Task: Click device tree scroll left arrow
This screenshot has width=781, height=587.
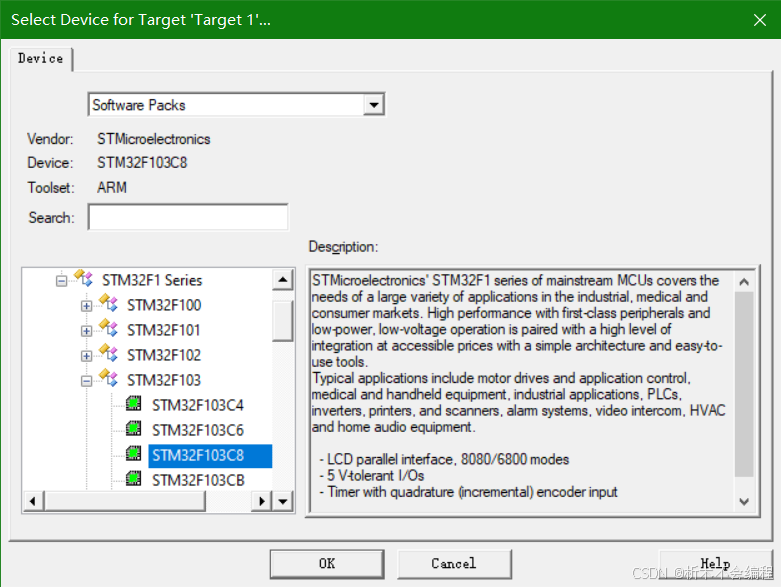Action: point(33,501)
